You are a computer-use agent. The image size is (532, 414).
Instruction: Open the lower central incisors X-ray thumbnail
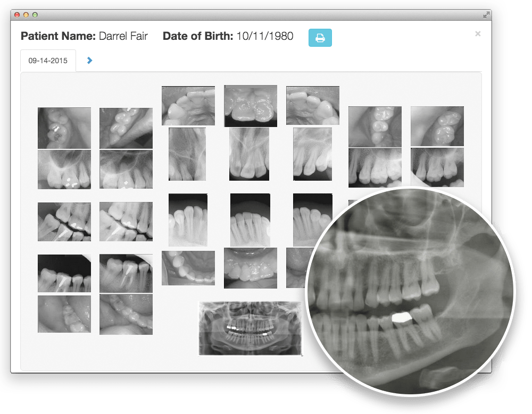coord(250,219)
